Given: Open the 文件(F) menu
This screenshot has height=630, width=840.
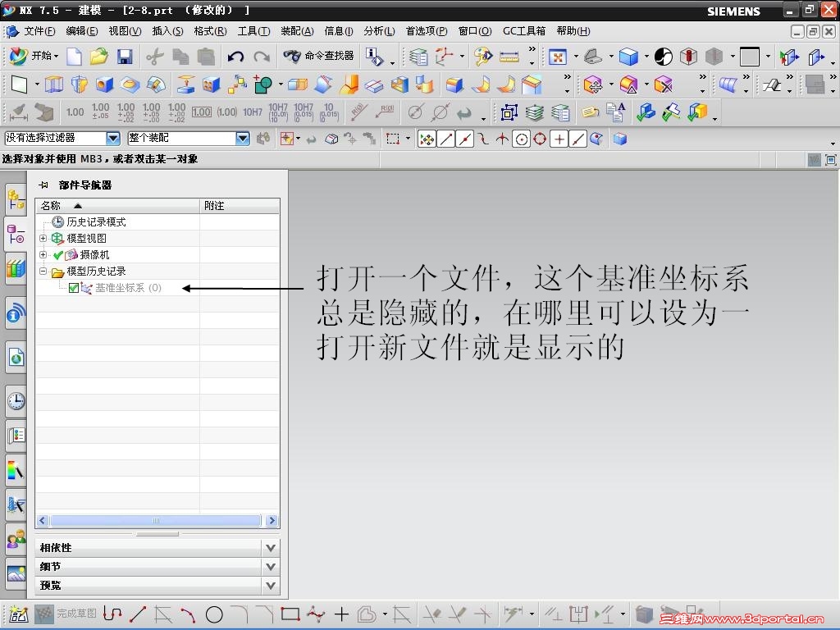Looking at the screenshot, I should (39, 31).
